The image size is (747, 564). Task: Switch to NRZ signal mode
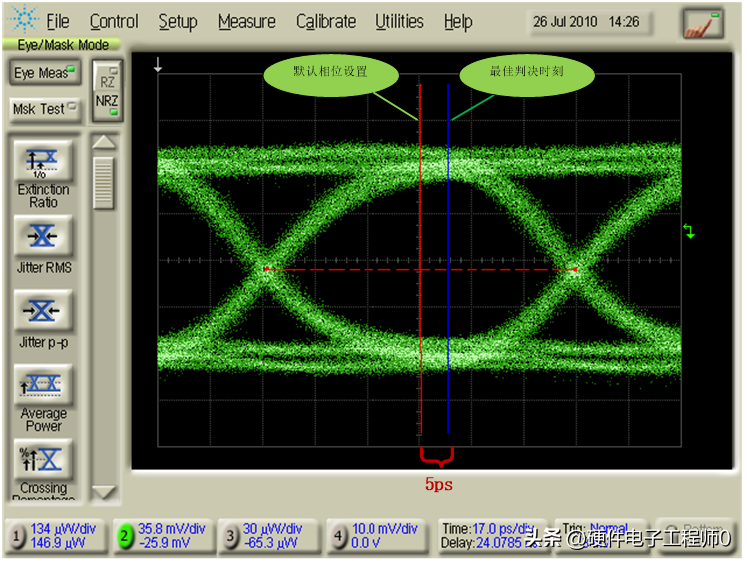[x=108, y=104]
